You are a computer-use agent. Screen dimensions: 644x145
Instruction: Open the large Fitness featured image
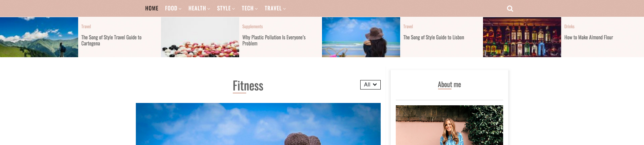(258, 124)
